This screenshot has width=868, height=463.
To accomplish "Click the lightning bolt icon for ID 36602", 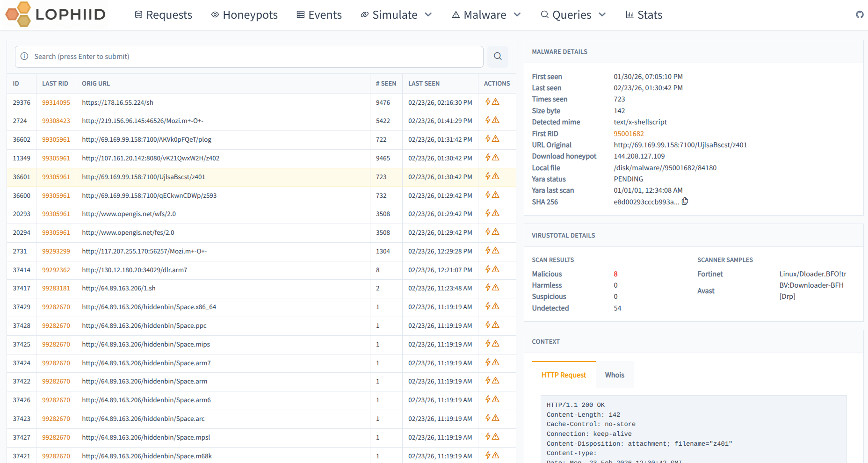I will pos(488,138).
